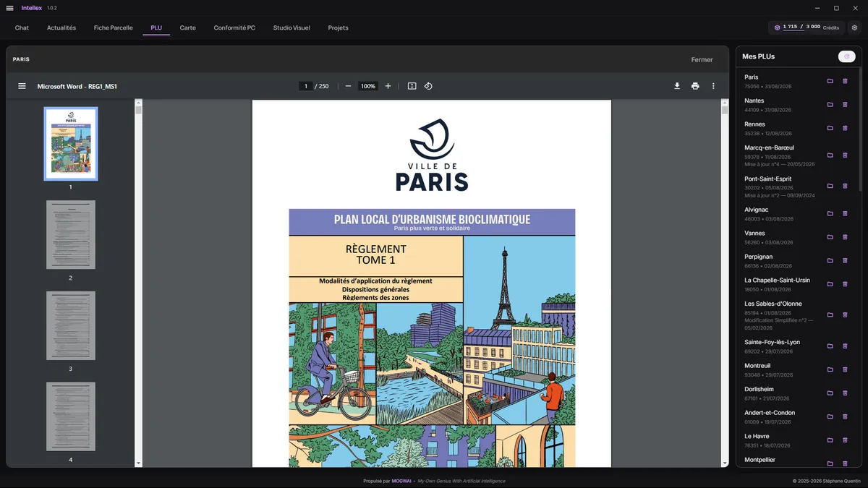868x488 pixels.
Task: Go to Conformité PC tab
Action: [234, 27]
